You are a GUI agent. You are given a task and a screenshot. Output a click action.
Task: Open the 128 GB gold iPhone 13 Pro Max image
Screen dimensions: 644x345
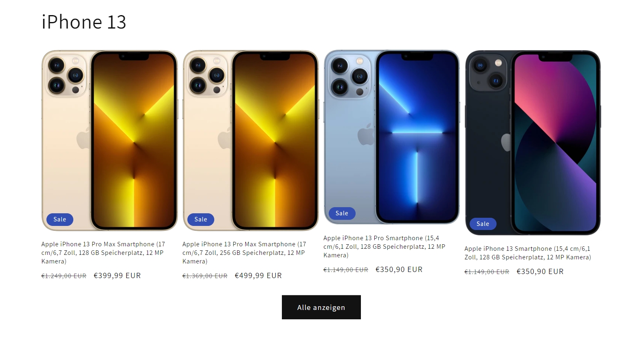tap(110, 140)
